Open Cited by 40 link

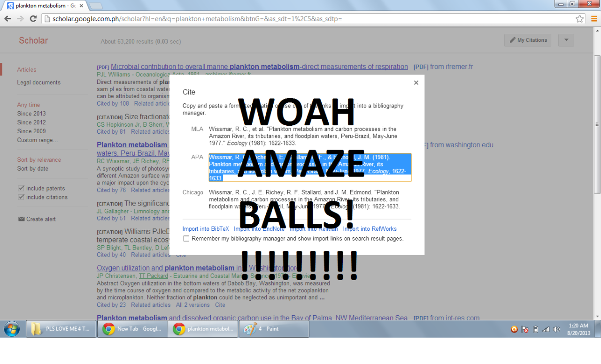point(111,255)
